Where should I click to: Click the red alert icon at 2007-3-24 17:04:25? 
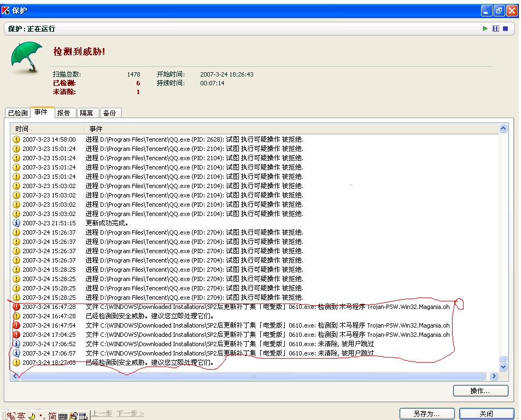16,335
